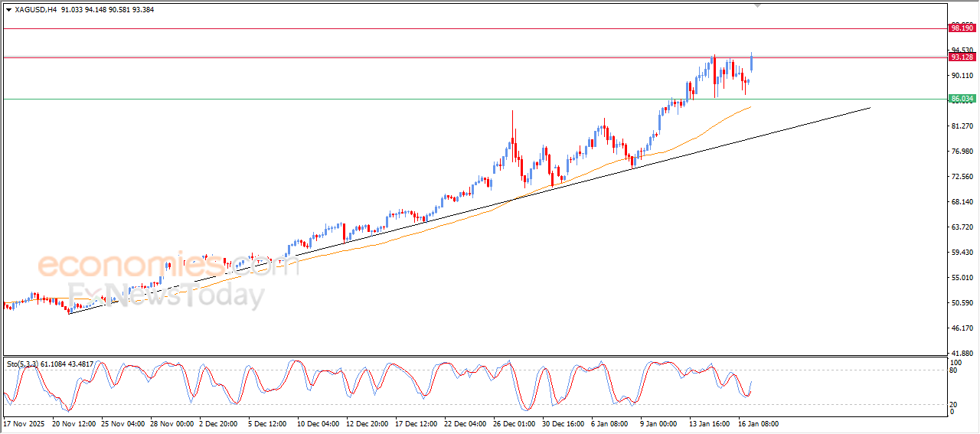Click the orange moving average line end
This screenshot has width=980, height=434.
(749, 107)
